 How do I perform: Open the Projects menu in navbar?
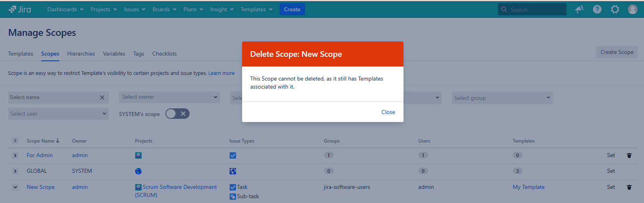point(103,9)
